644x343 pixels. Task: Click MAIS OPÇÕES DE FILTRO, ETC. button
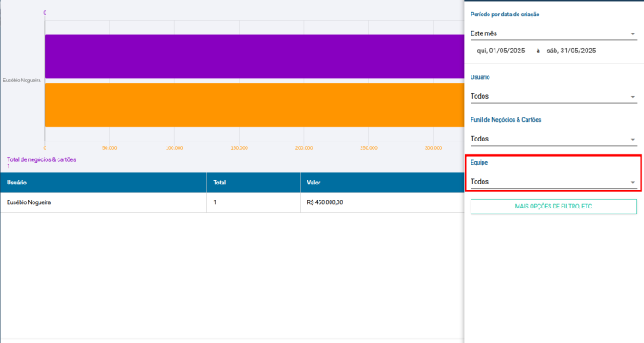(553, 207)
